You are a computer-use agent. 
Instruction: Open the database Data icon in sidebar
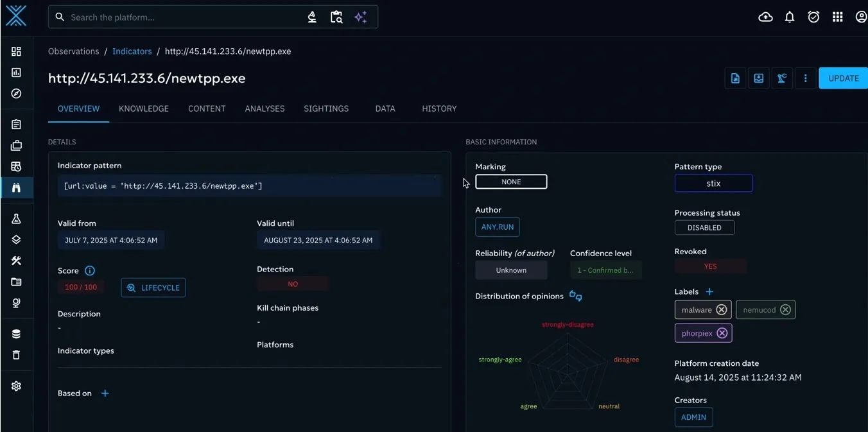16,334
